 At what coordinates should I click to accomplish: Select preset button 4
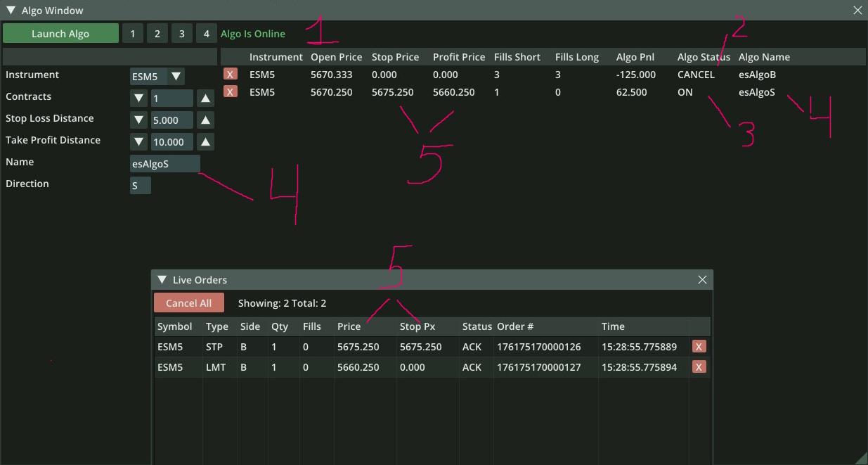206,34
